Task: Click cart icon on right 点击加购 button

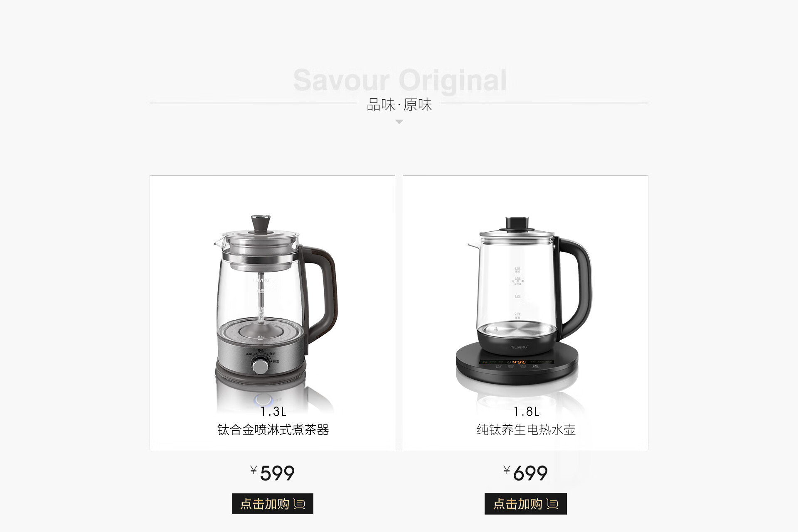Action: click(552, 504)
